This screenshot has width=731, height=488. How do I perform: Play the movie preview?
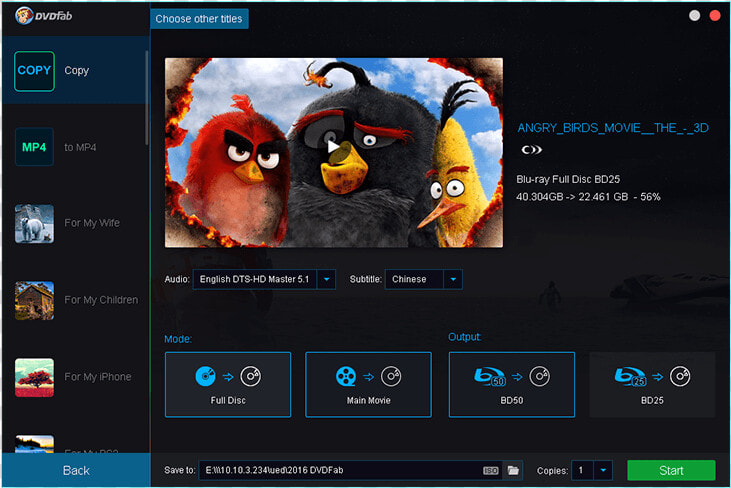[x=333, y=147]
